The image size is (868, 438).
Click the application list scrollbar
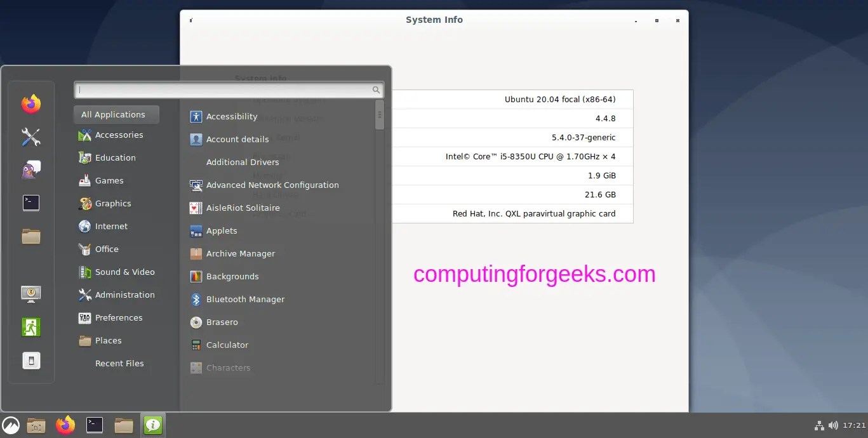(379, 116)
